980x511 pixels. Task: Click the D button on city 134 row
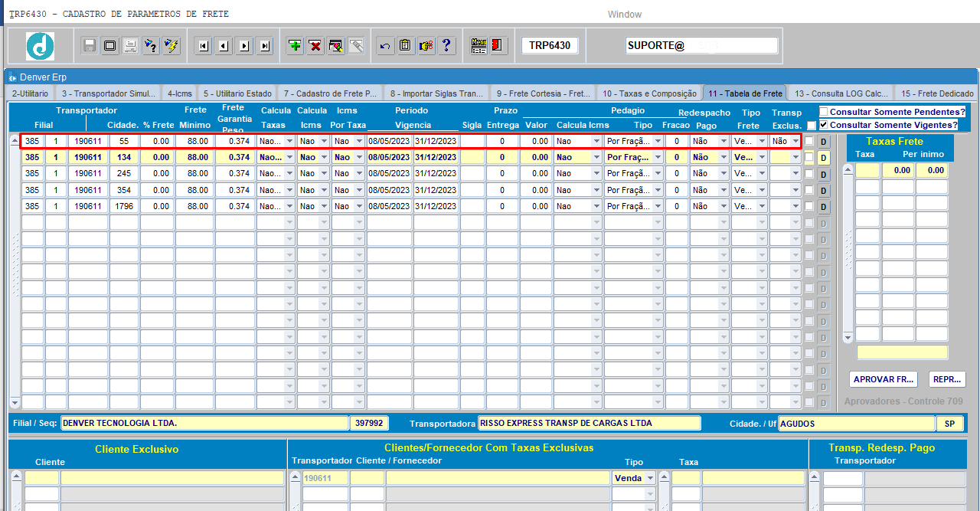point(824,158)
